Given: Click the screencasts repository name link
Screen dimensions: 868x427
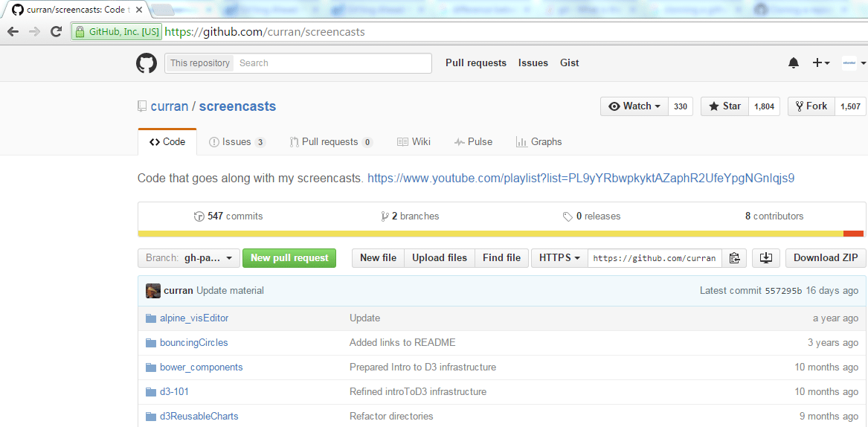Looking at the screenshot, I should 237,106.
